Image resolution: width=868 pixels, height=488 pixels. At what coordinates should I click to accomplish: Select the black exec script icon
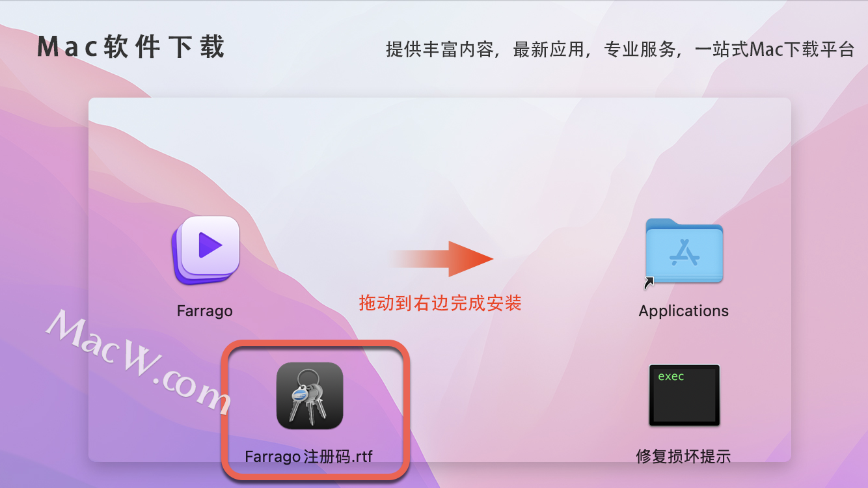pos(685,395)
